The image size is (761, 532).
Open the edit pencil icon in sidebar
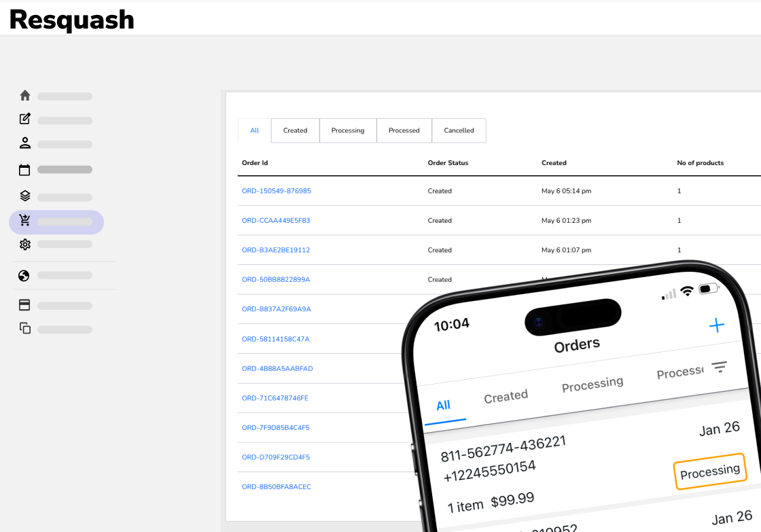[25, 118]
